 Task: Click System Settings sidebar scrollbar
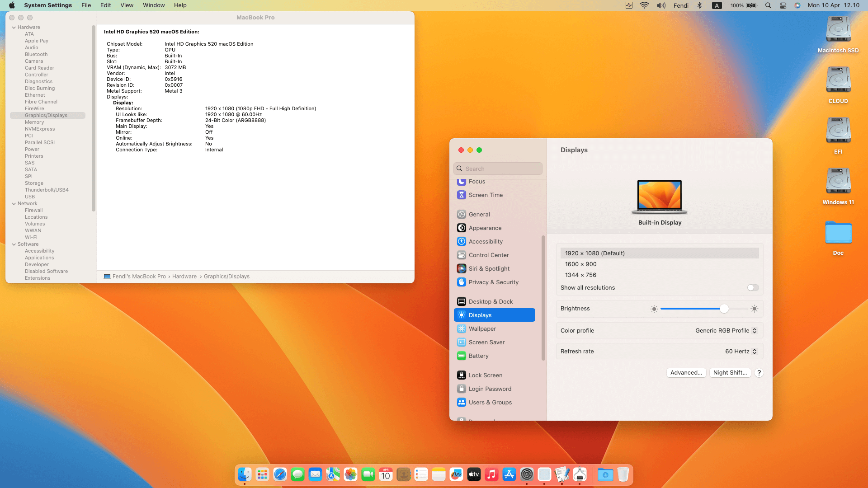[543, 298]
